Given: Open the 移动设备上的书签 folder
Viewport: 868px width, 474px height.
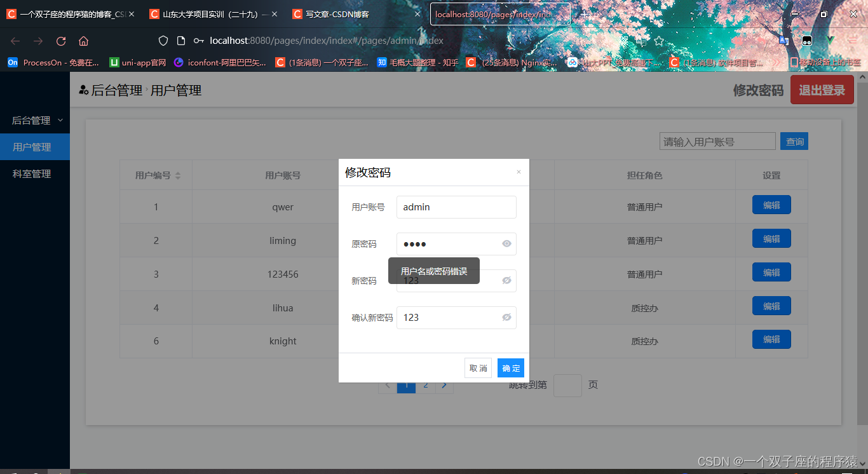Looking at the screenshot, I should pyautogui.click(x=825, y=62).
